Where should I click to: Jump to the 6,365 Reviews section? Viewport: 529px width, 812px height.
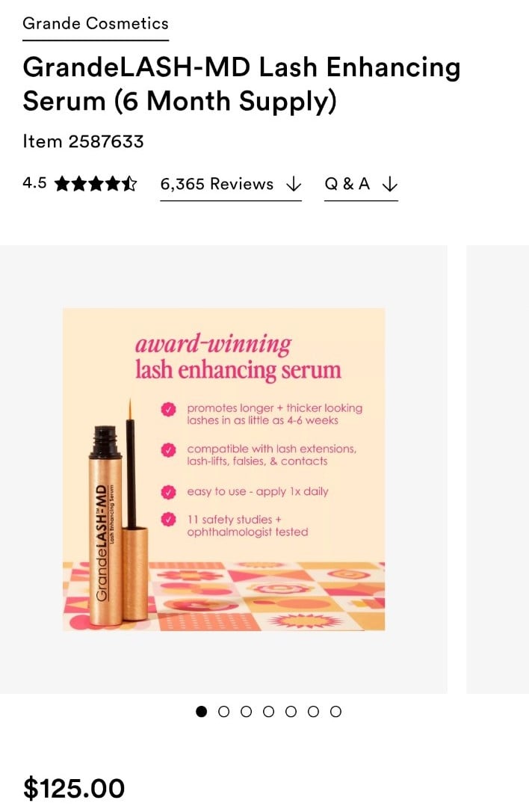[230, 185]
